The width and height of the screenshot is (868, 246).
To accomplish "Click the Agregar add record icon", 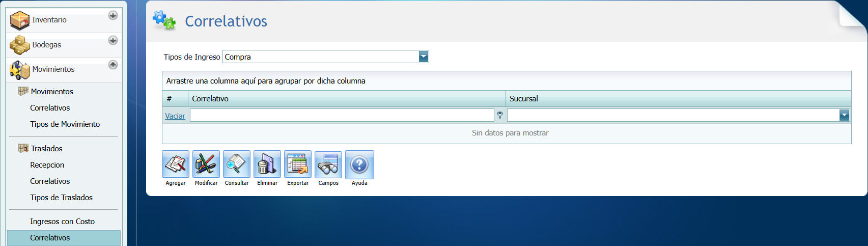I will tap(176, 165).
